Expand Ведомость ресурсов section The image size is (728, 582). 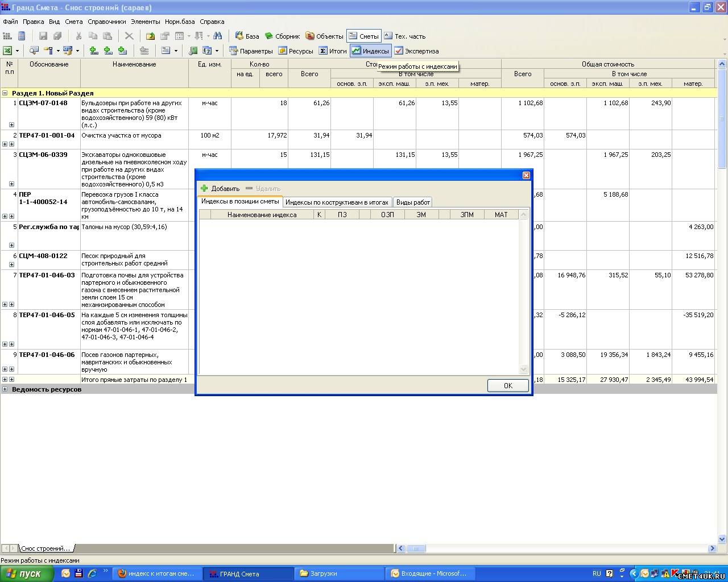pyautogui.click(x=5, y=389)
